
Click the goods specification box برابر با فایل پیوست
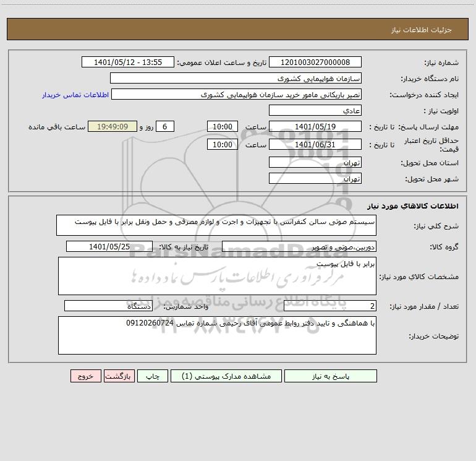[x=217, y=276]
